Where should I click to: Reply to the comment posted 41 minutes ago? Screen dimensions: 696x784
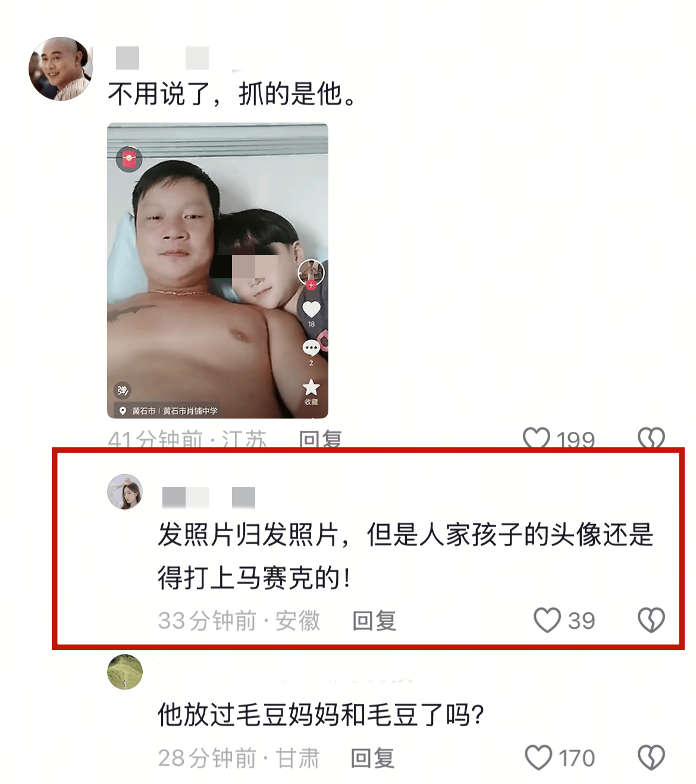pyautogui.click(x=321, y=440)
